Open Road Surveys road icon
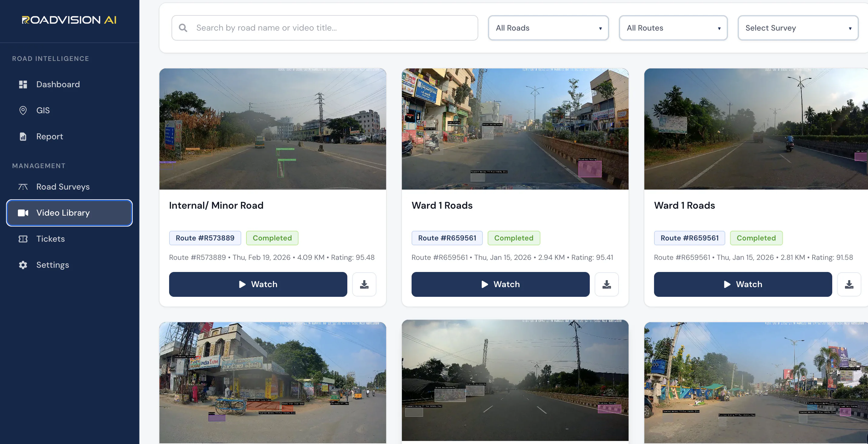The image size is (868, 444). coord(23,187)
